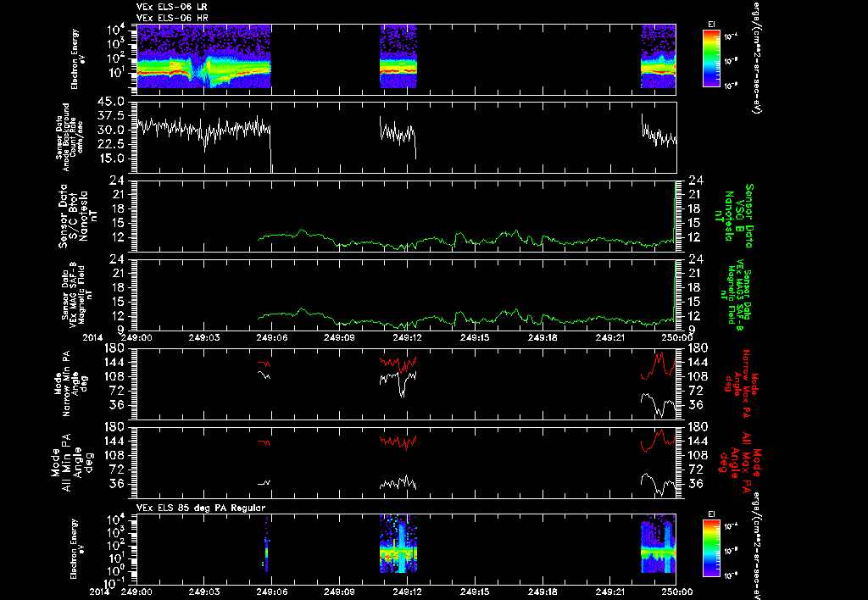Screen dimensions: 868x600
Task: Click the "Anode Background Count Rate" axis label
Action: point(71,137)
